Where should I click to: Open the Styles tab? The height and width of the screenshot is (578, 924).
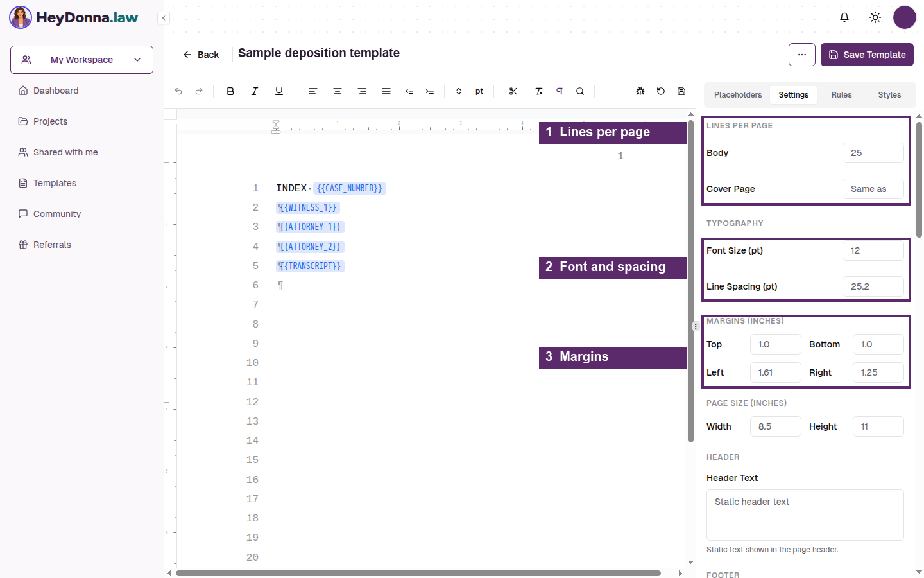[x=889, y=95]
